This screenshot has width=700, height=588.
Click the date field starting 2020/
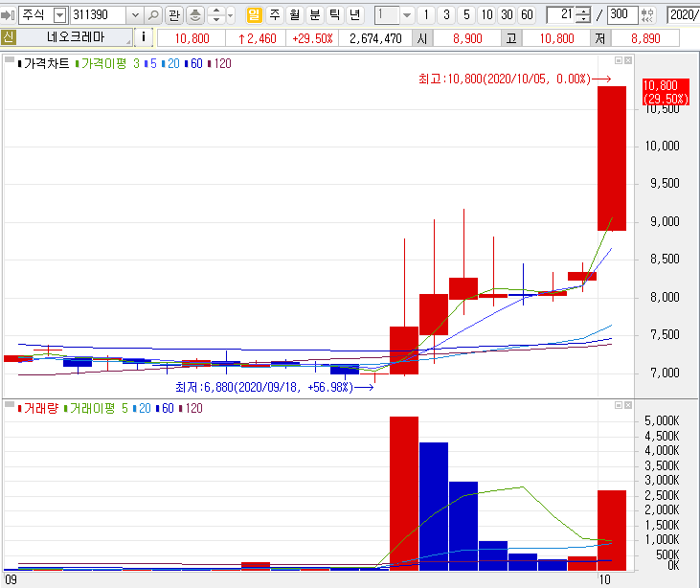point(683,15)
